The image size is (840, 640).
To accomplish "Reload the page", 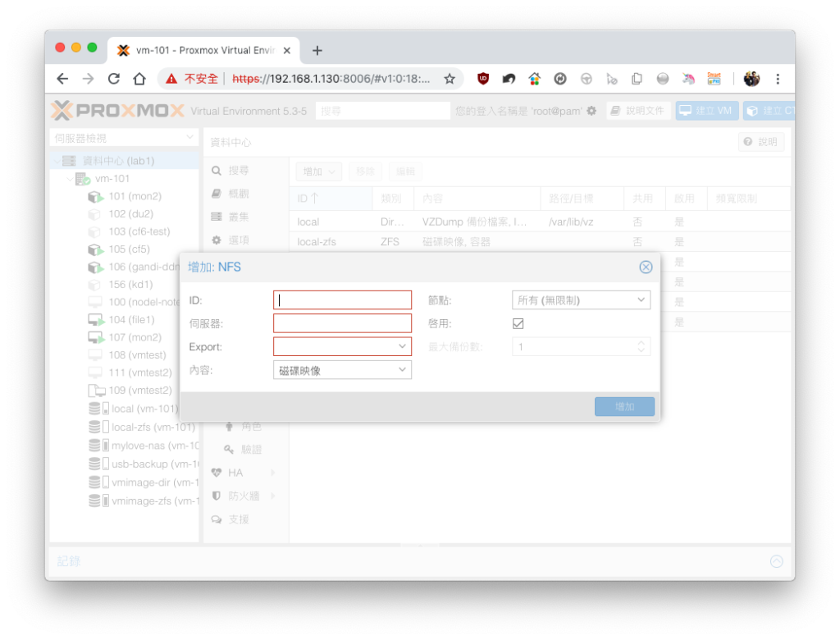I will [113, 79].
